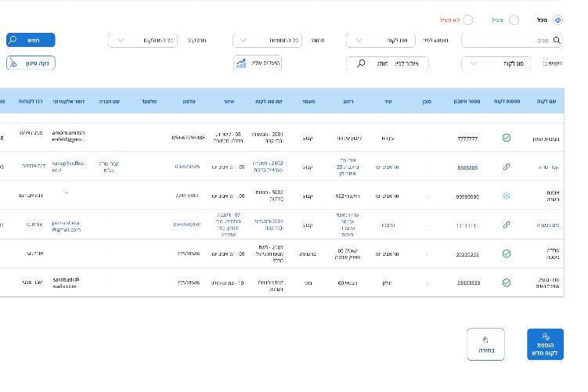Screen dimensions: 588x392
Task: Select the green 'פעיל' radio button
Action: coord(514,20)
